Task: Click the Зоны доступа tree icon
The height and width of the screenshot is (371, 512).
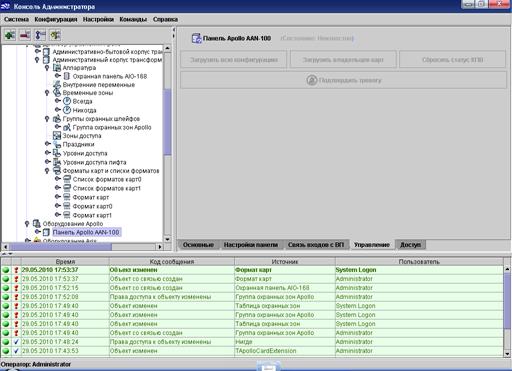Action: (x=57, y=136)
